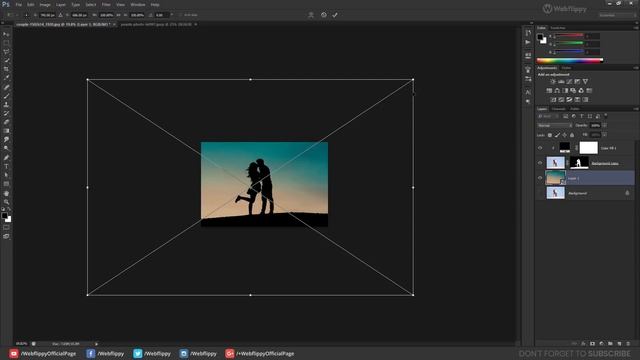Commit the transform with the checkmark
The height and width of the screenshot is (360, 640).
click(x=335, y=15)
